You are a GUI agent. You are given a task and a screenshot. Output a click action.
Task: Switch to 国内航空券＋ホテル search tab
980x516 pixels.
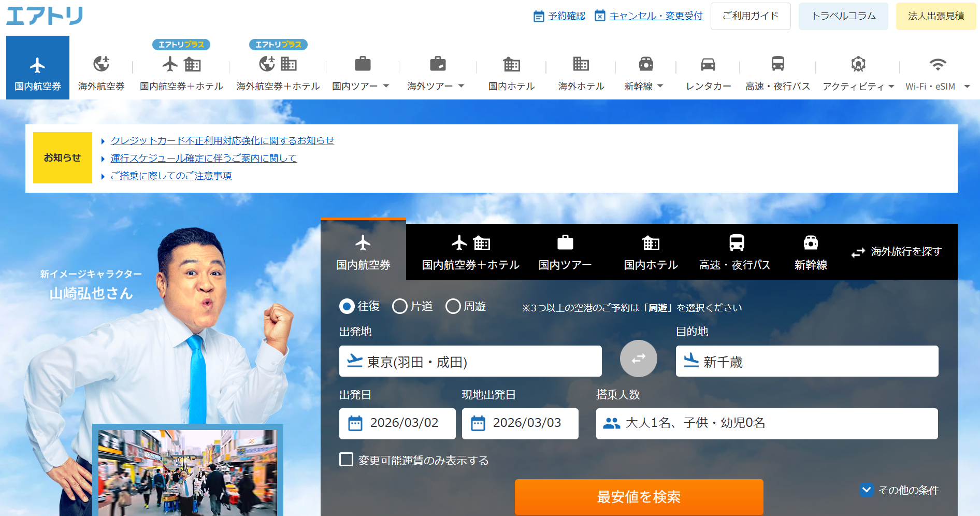[470, 252]
